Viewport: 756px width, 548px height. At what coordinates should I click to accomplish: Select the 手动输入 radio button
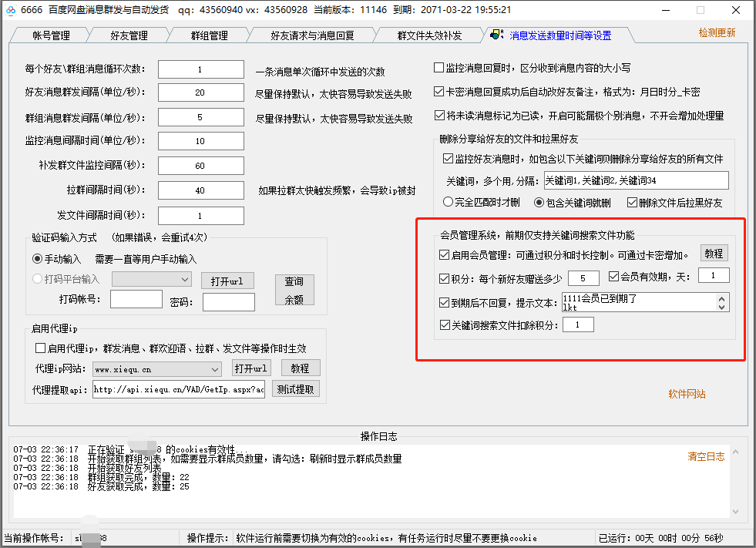pos(38,257)
